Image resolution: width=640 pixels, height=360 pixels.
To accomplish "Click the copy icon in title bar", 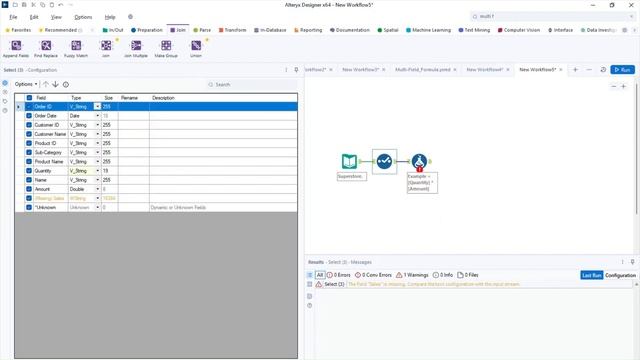I will pos(42,5).
